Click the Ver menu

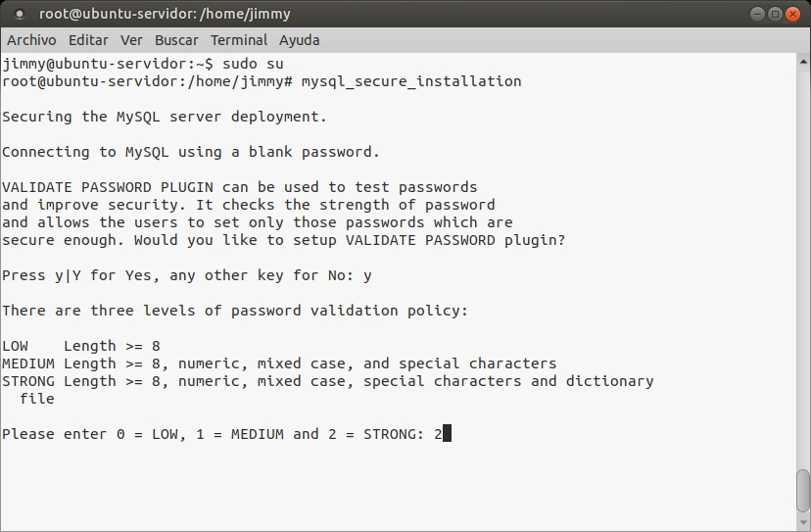131,40
